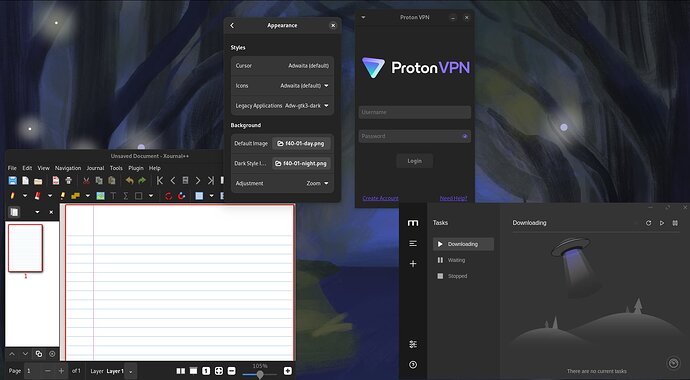The height and width of the screenshot is (380, 690).
Task: Click the Proton VPN Username field
Action: [415, 112]
